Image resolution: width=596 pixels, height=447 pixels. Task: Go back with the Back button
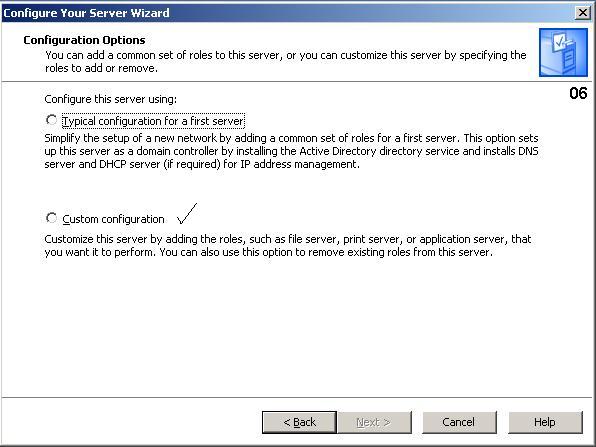point(299,422)
